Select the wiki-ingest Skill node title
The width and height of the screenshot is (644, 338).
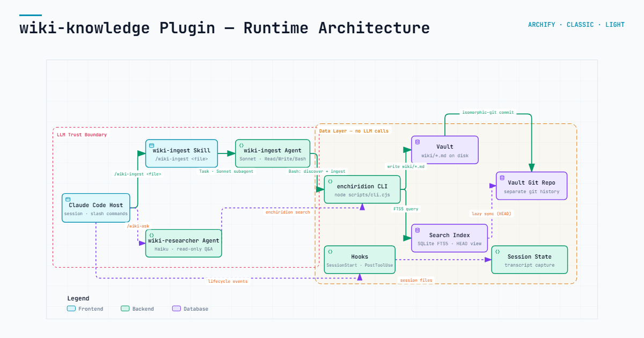tap(181, 151)
